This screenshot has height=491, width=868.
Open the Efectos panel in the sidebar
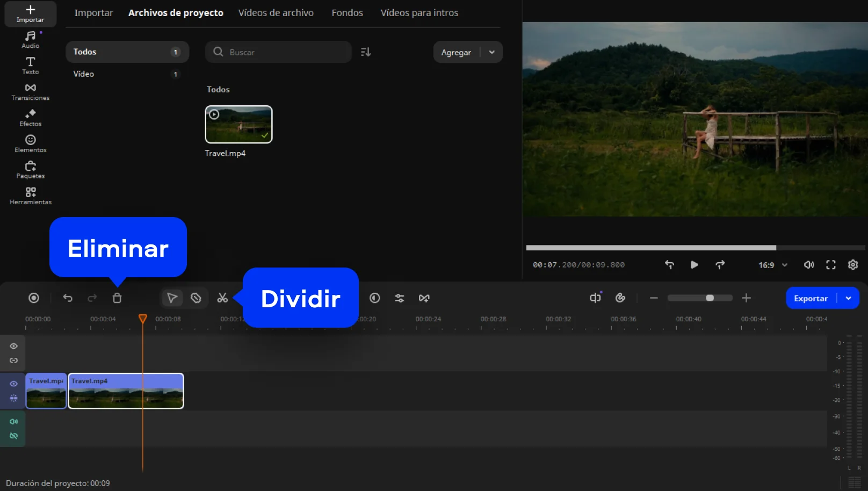coord(31,118)
